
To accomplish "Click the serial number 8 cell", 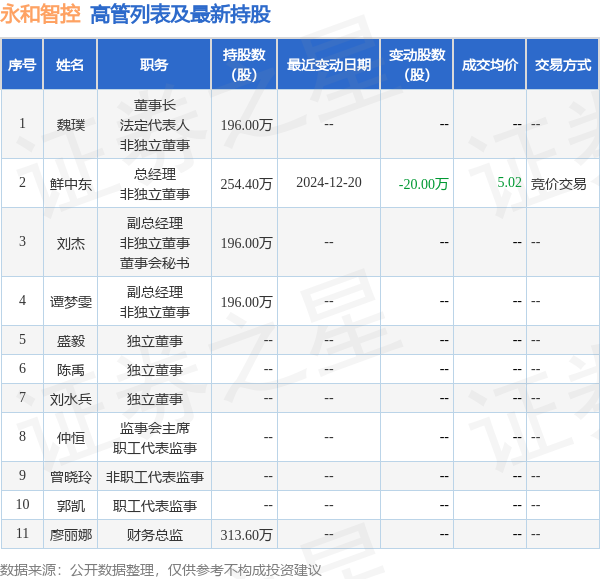I will 23,436.
